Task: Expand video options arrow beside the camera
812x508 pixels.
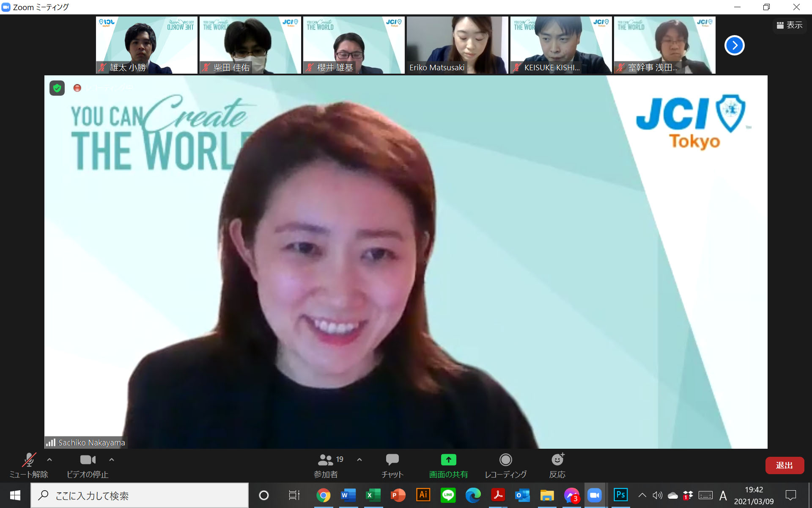Action: click(x=112, y=460)
